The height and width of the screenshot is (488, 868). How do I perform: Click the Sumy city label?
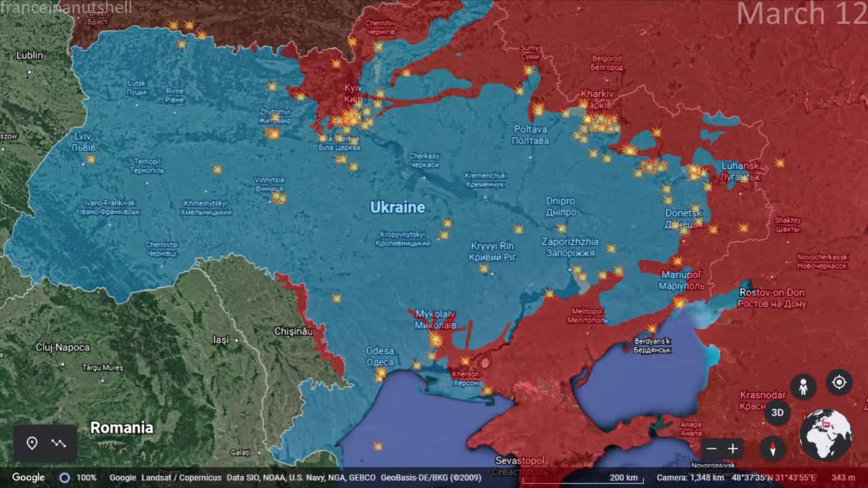click(530, 52)
